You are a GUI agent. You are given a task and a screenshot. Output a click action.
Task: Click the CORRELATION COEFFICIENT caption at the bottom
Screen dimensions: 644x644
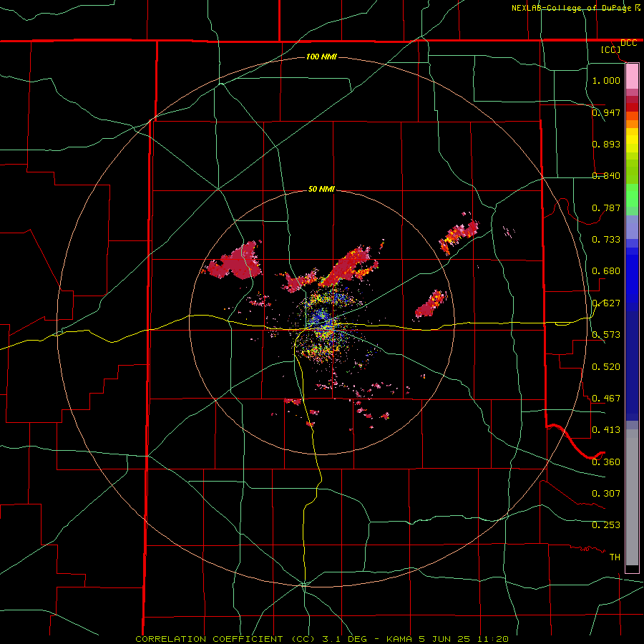[322, 639]
